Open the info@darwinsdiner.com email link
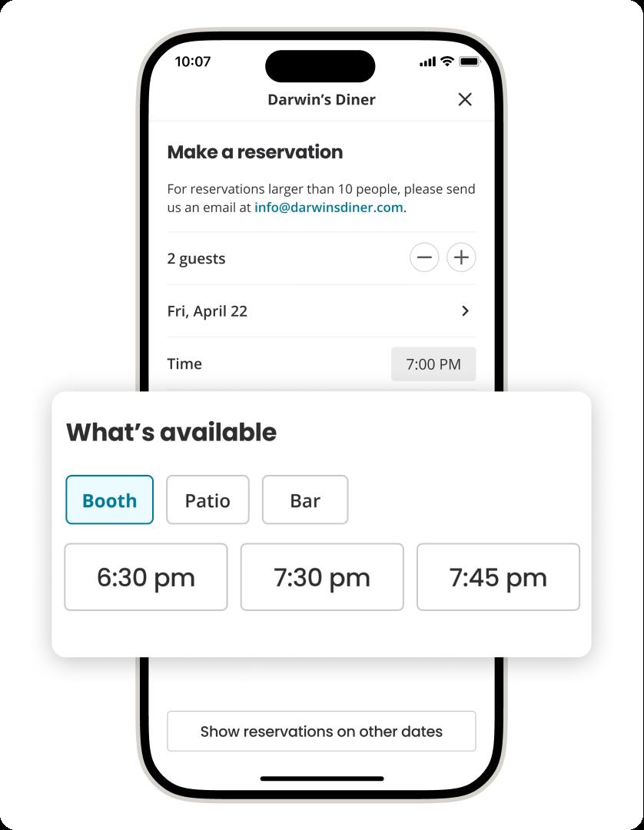This screenshot has width=644, height=830. (329, 207)
